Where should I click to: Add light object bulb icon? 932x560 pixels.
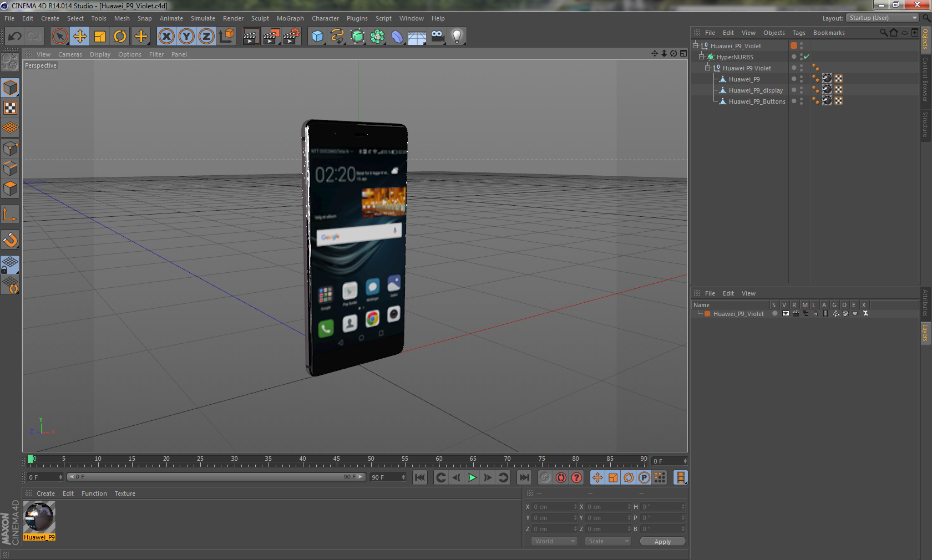(x=457, y=37)
